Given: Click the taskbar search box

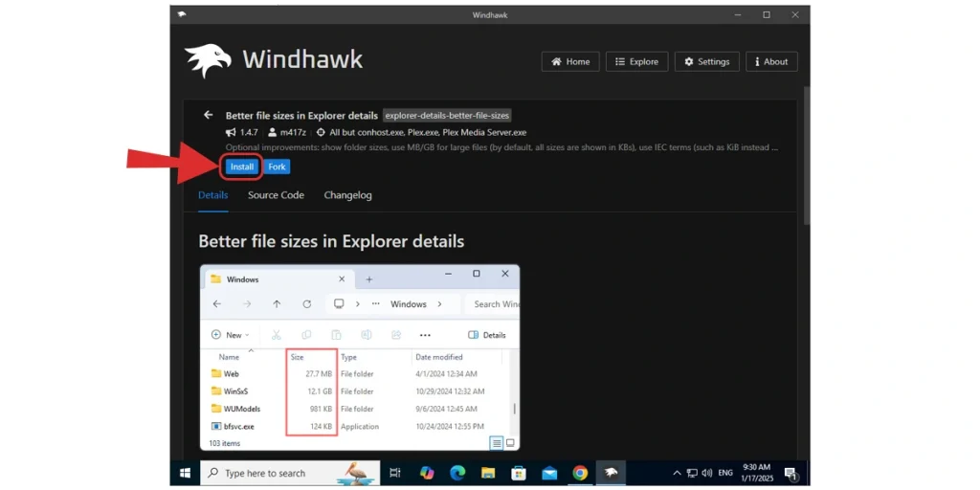Looking at the screenshot, I should [290, 473].
